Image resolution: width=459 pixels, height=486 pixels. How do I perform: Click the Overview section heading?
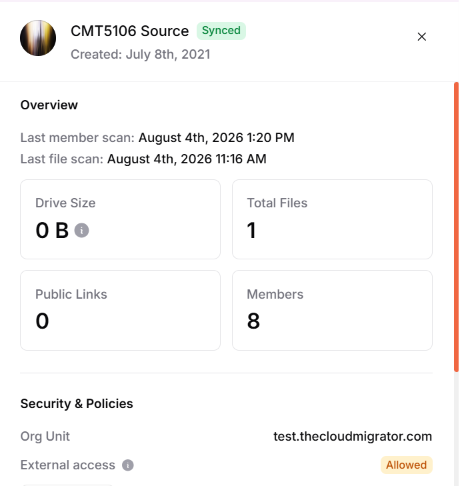[49, 105]
